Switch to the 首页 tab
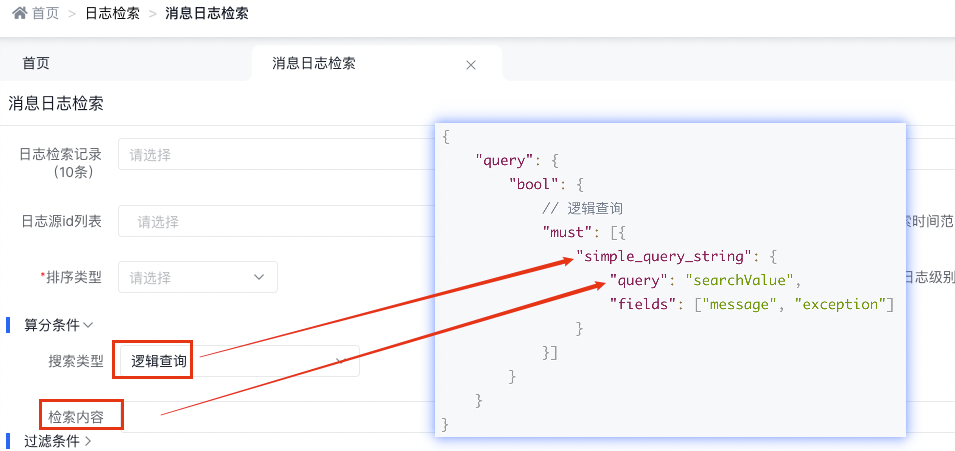This screenshot has width=955, height=451. pyautogui.click(x=36, y=63)
